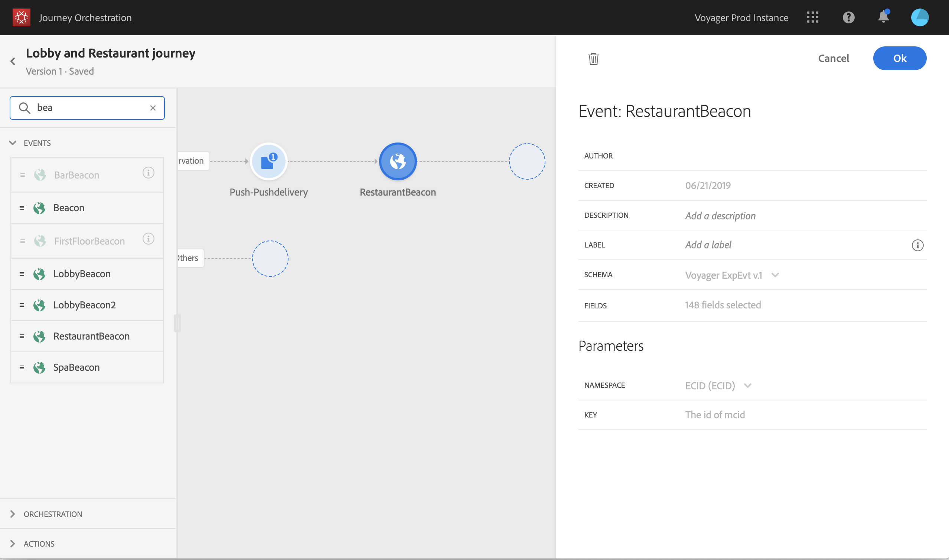
Task: Click the RestaurantBeacon globe node on canvas
Action: tap(398, 161)
